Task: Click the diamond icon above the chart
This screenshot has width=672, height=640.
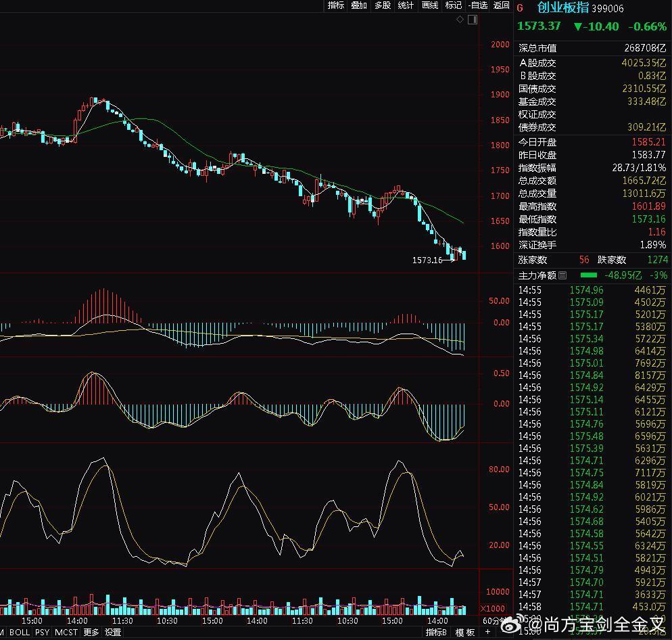Action: [x=460, y=20]
